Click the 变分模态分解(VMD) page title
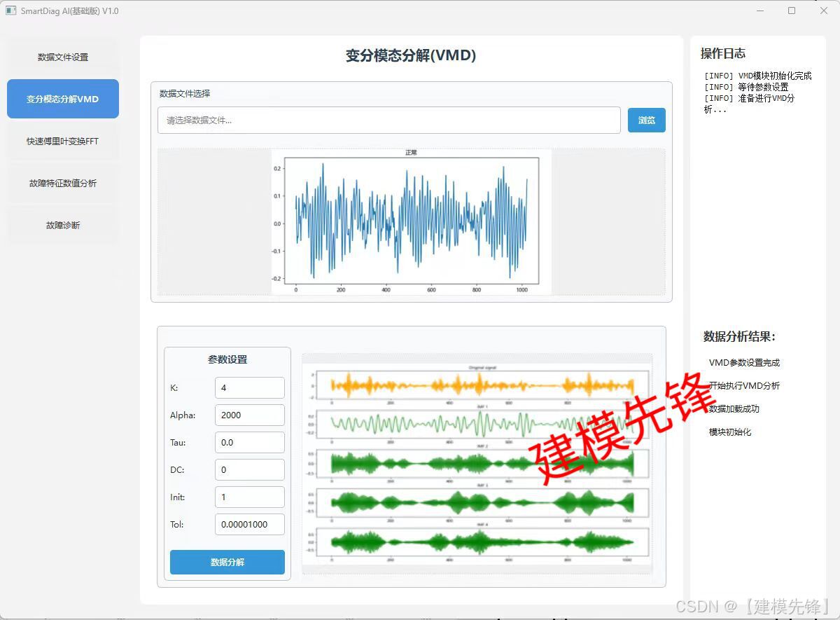 point(411,56)
